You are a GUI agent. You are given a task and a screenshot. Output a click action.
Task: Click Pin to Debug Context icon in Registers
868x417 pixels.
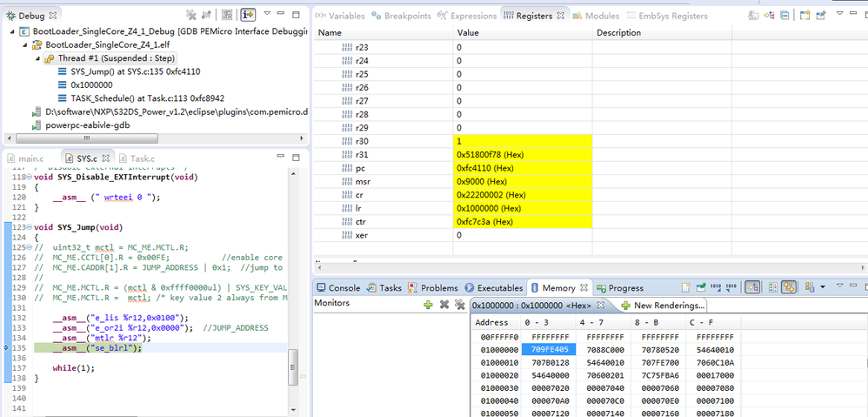click(x=821, y=16)
